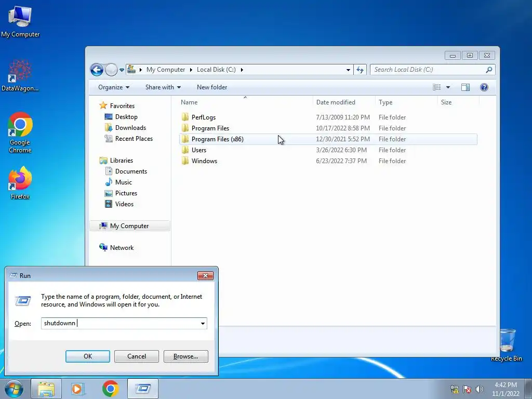Image resolution: width=532 pixels, height=399 pixels.
Task: Click the My Computer breadcrumb segment
Action: [166, 70]
